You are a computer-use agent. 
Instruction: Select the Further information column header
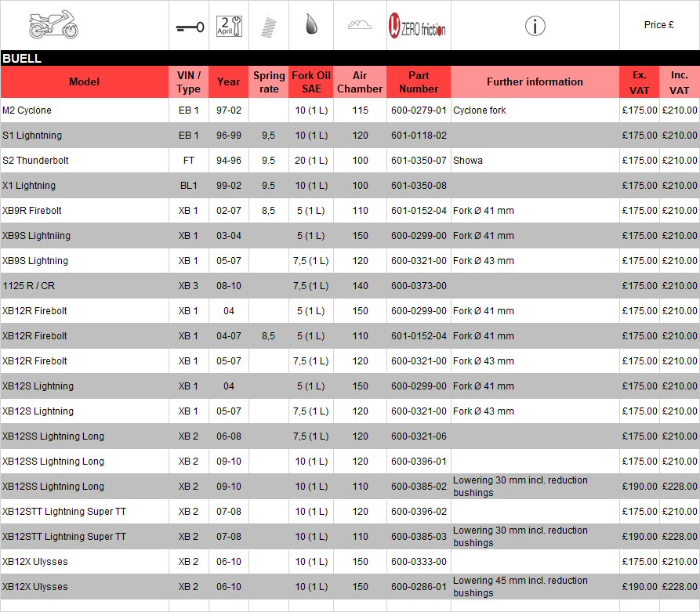click(535, 82)
